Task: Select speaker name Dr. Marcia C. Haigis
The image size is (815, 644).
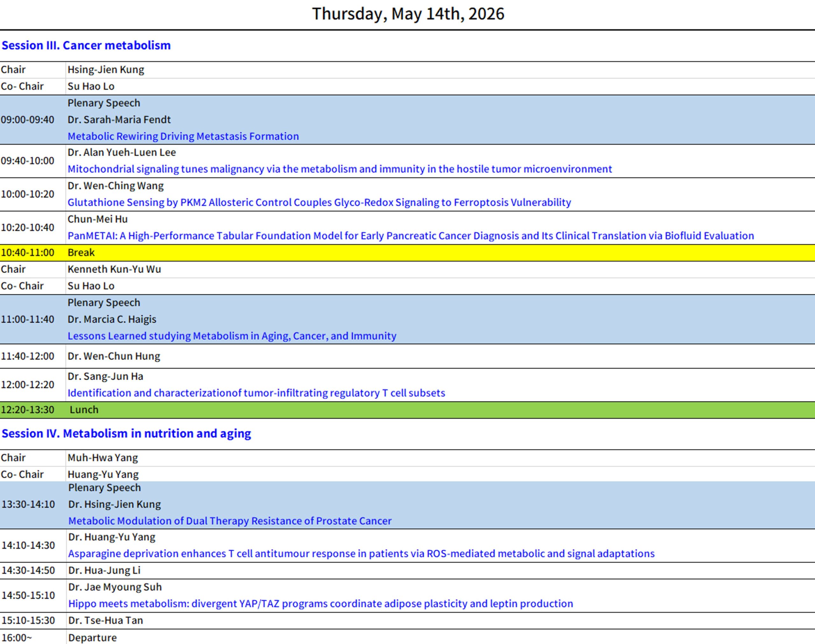Action: pyautogui.click(x=112, y=319)
